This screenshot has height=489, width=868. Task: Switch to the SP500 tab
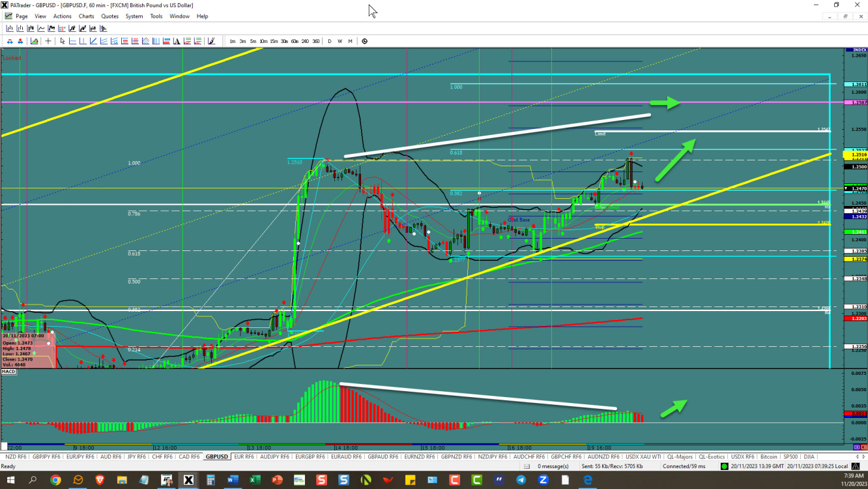tap(790, 456)
